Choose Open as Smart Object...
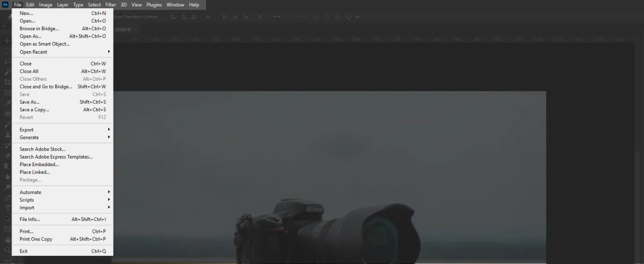The width and height of the screenshot is (644, 264). pos(45,44)
